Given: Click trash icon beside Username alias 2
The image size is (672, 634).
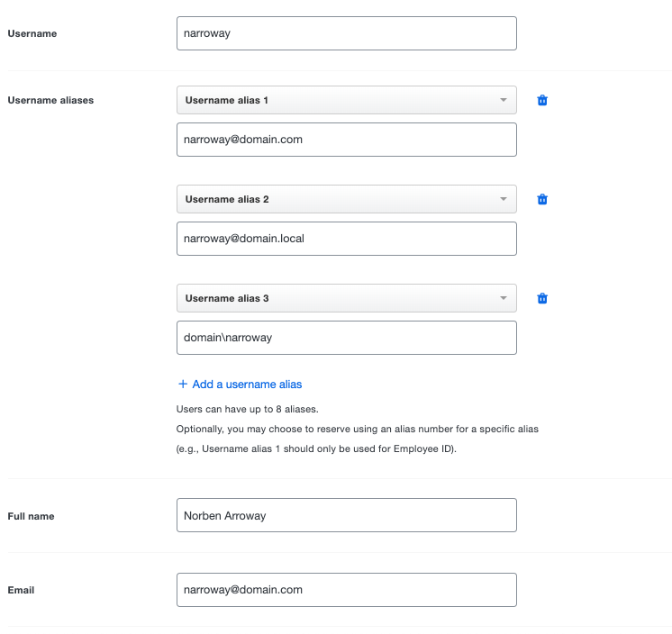Looking at the screenshot, I should (x=542, y=199).
